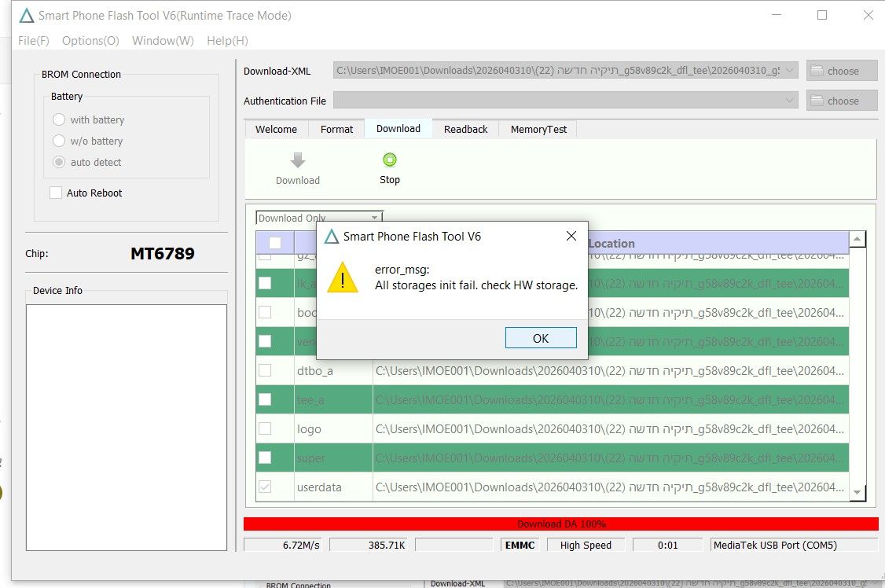Screen dimensions: 885x588
Task: Click the dtbo_a file location path
Action: tap(610, 371)
